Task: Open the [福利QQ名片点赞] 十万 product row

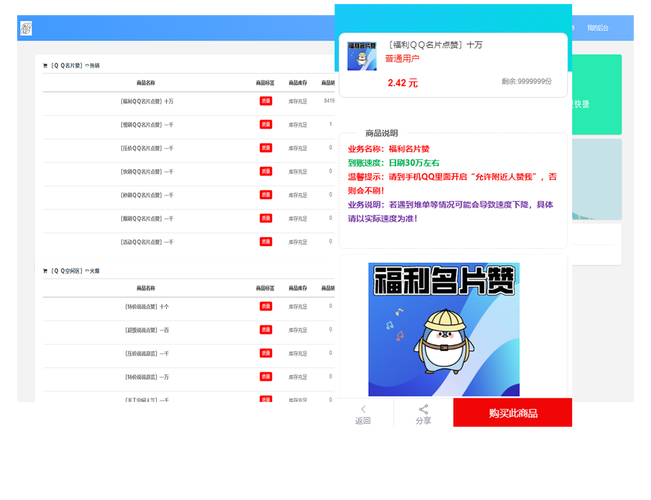Action: [x=188, y=101]
